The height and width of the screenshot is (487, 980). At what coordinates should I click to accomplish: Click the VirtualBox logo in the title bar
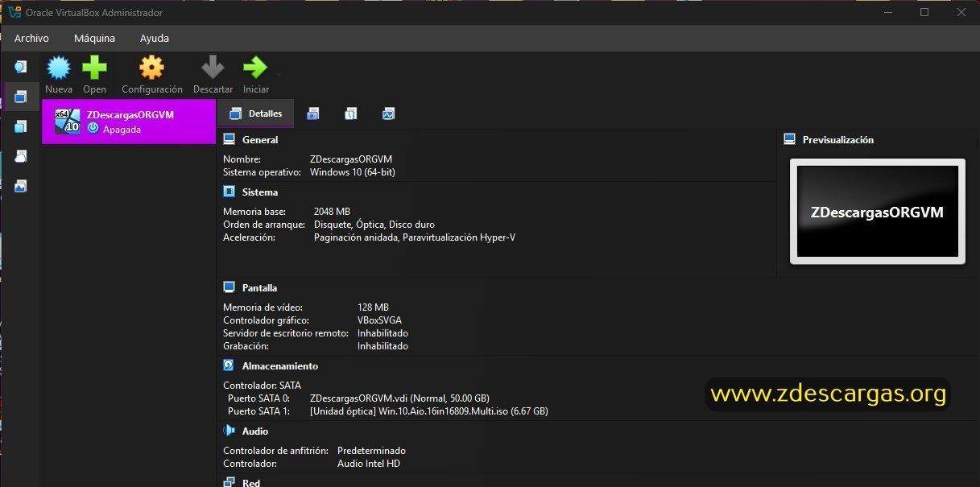click(x=14, y=12)
